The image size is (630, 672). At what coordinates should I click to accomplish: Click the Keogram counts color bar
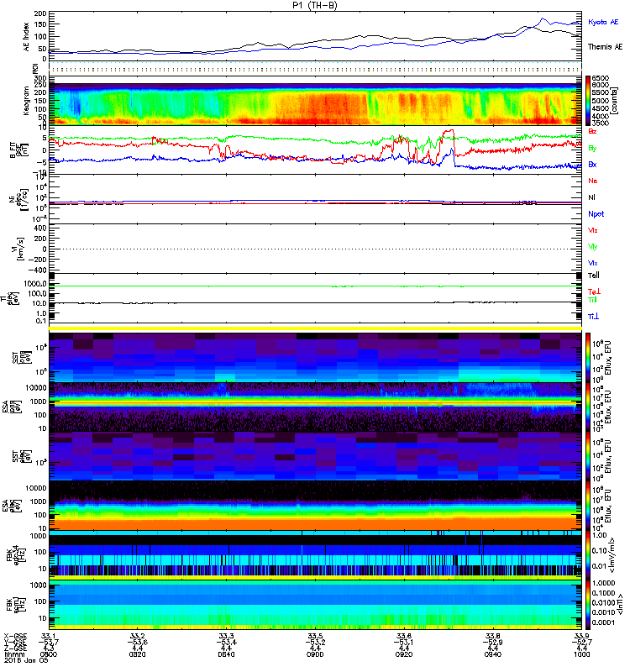(x=587, y=101)
